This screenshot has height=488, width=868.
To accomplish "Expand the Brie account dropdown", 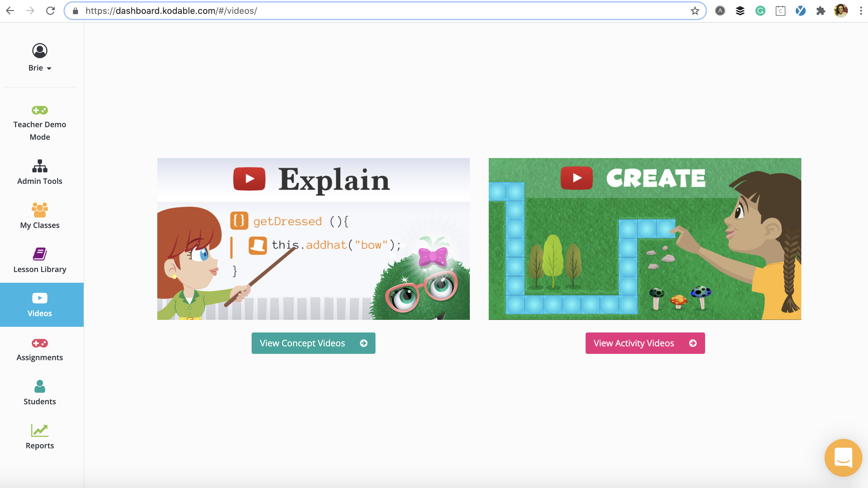I will click(x=40, y=68).
